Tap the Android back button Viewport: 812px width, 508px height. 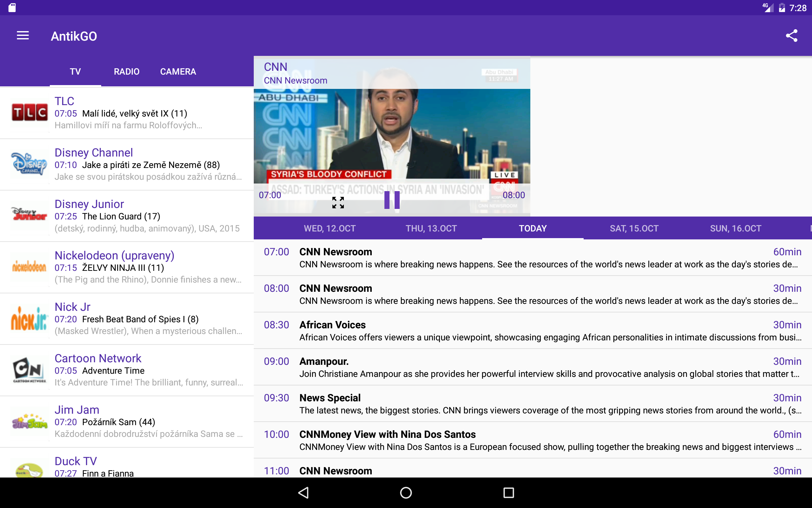304,492
